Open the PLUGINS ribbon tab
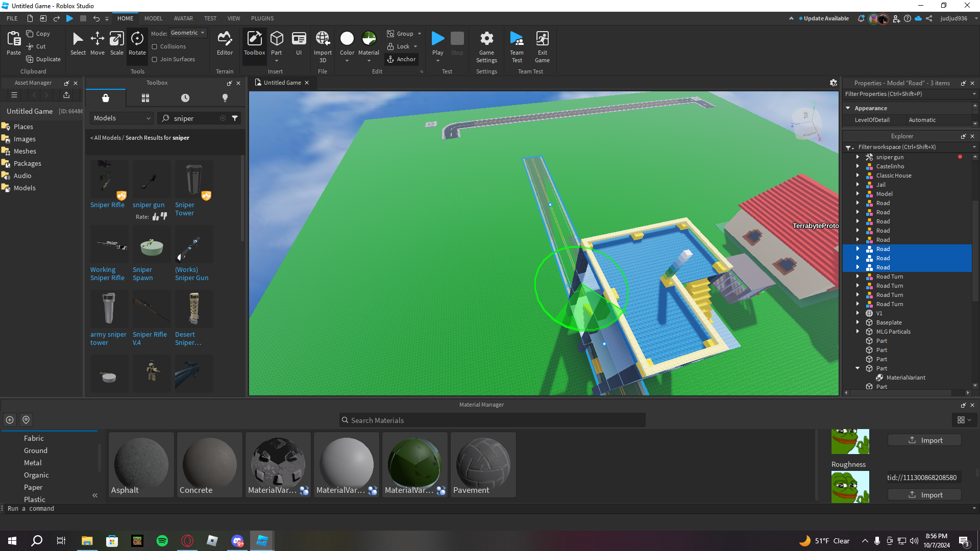Screen dimensions: 980x551 (x=262, y=18)
